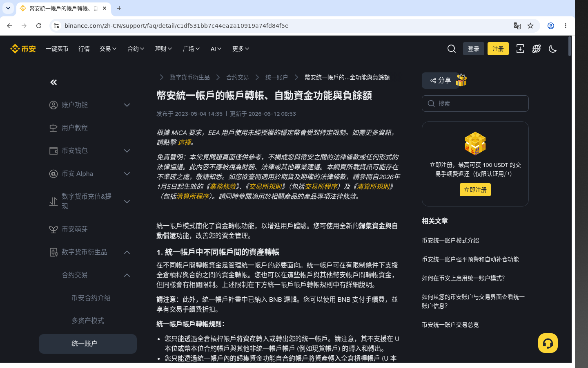Click the 注册 button in header
Viewport: 588px width, 368px height.
[498, 49]
